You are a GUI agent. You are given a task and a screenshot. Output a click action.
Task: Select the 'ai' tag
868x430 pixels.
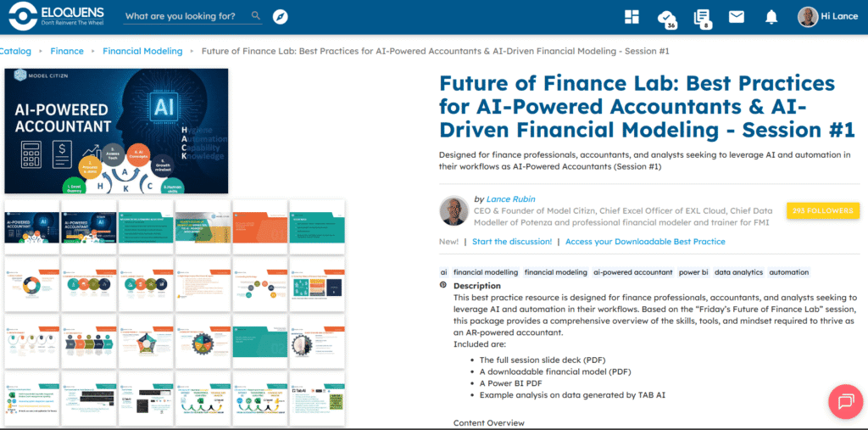(x=443, y=272)
